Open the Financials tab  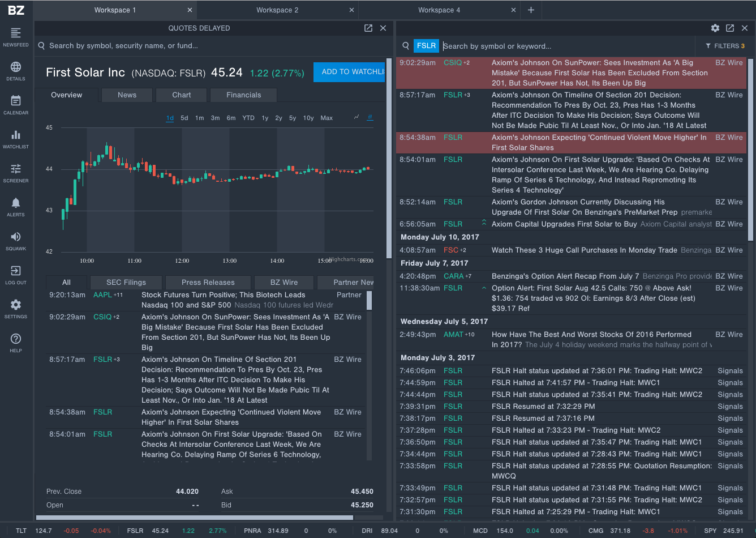click(244, 95)
